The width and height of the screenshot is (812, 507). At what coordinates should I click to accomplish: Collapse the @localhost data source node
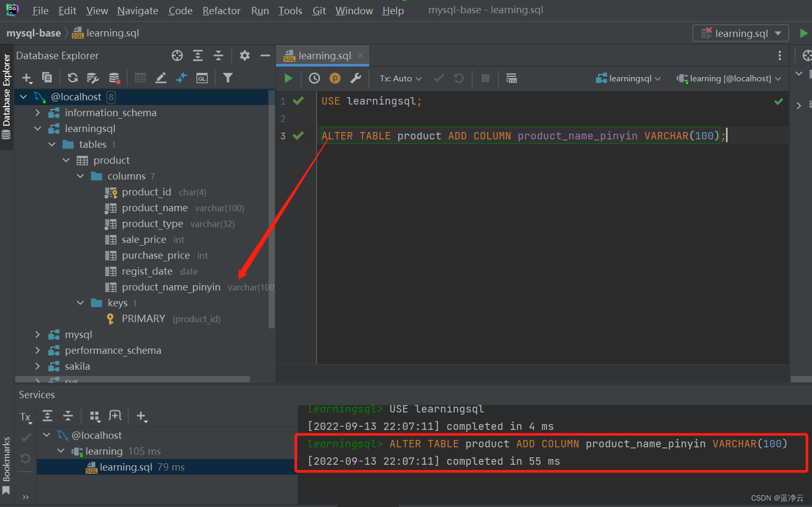pyautogui.click(x=24, y=97)
